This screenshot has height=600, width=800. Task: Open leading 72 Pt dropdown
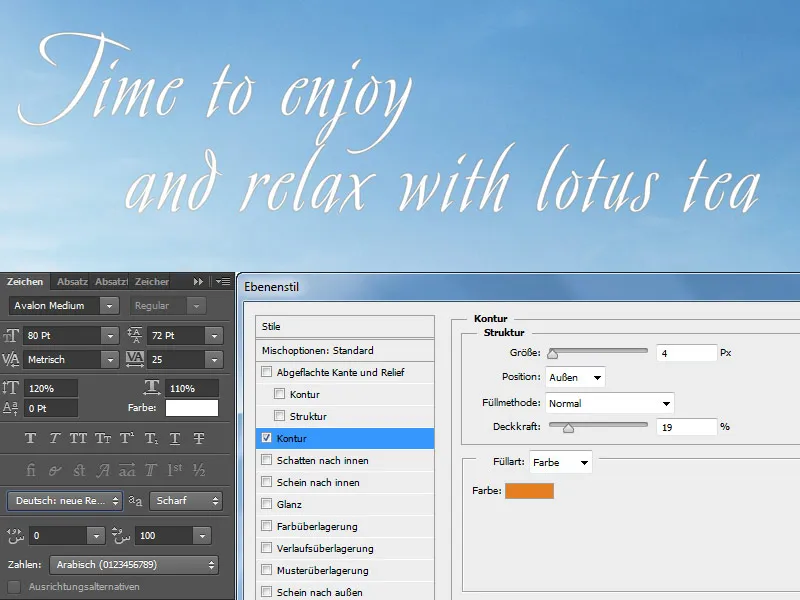pos(214,335)
